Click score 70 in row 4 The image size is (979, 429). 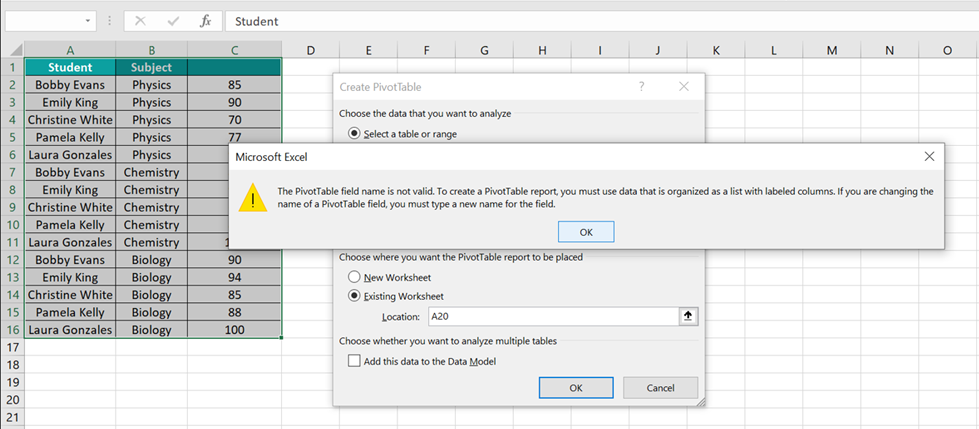(234, 119)
